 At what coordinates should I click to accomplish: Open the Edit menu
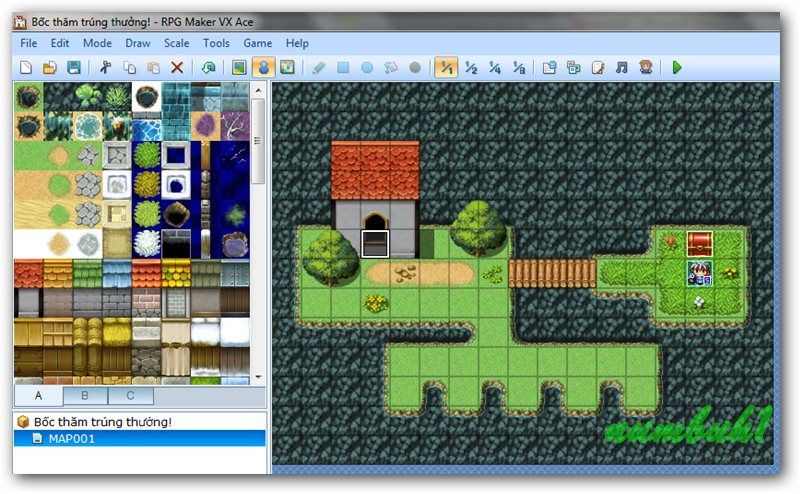60,43
